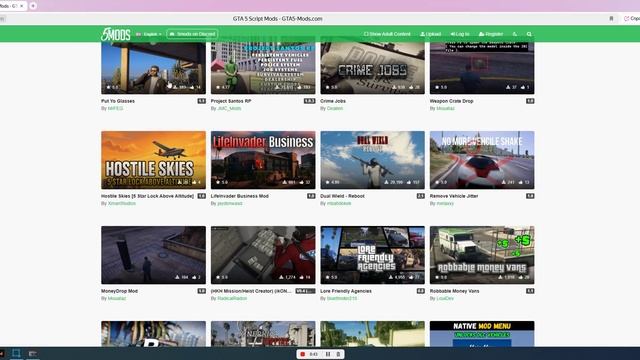Screen dimensions: 640x360
Task: Stop the screen recording with red button
Action: point(302,354)
